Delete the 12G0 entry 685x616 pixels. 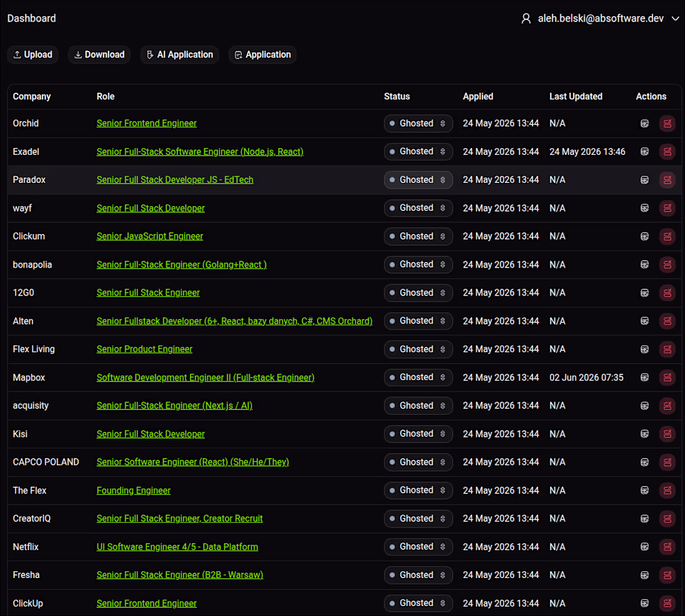(667, 293)
